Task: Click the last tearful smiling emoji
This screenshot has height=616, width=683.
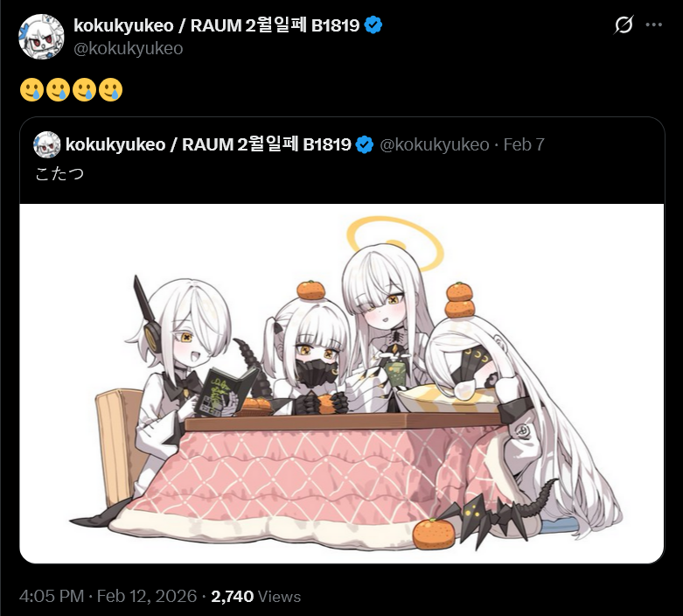Action: 111,90
